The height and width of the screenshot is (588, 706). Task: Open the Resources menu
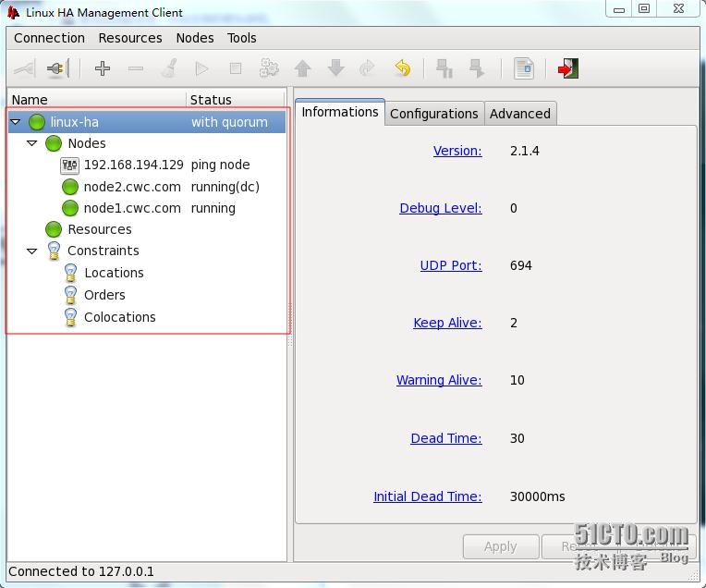[x=130, y=38]
